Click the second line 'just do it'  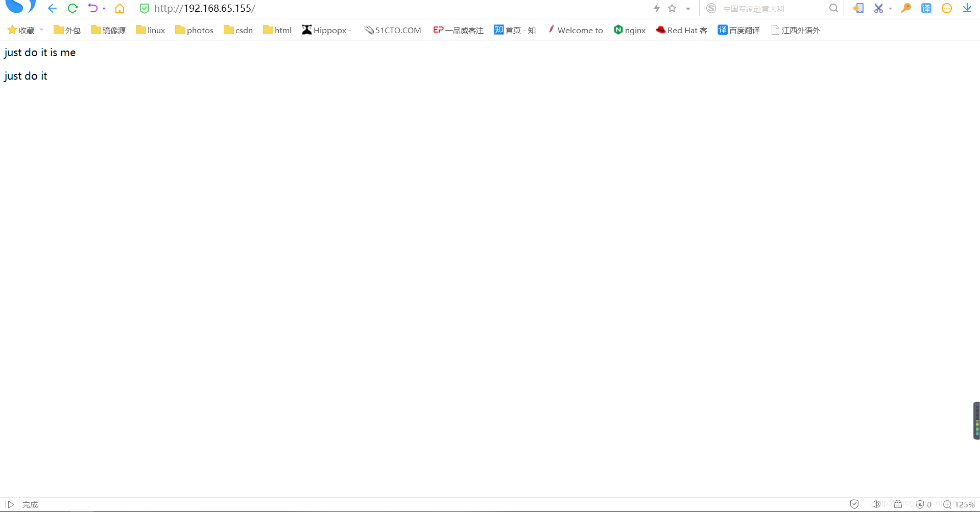(26, 76)
